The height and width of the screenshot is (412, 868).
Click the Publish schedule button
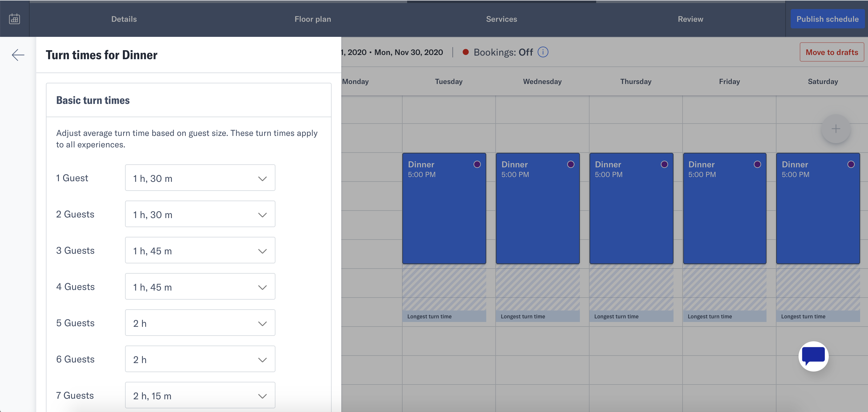(x=827, y=19)
